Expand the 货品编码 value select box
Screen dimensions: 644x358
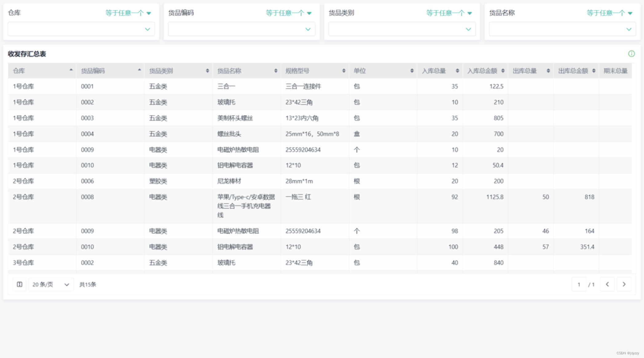pyautogui.click(x=241, y=29)
